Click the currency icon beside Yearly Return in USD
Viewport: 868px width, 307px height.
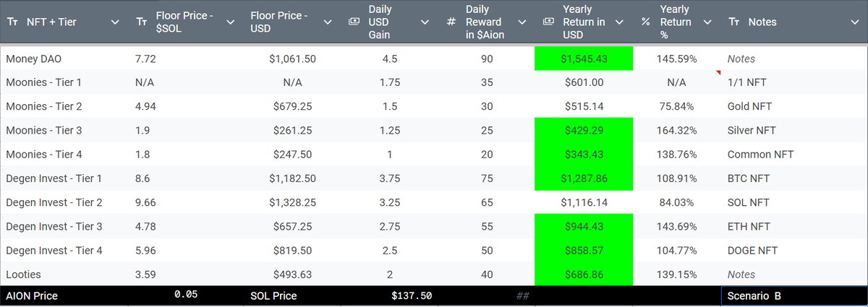pyautogui.click(x=548, y=22)
